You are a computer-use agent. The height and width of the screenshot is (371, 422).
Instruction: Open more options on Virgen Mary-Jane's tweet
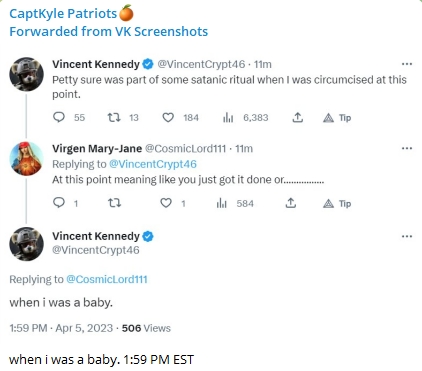(x=407, y=148)
